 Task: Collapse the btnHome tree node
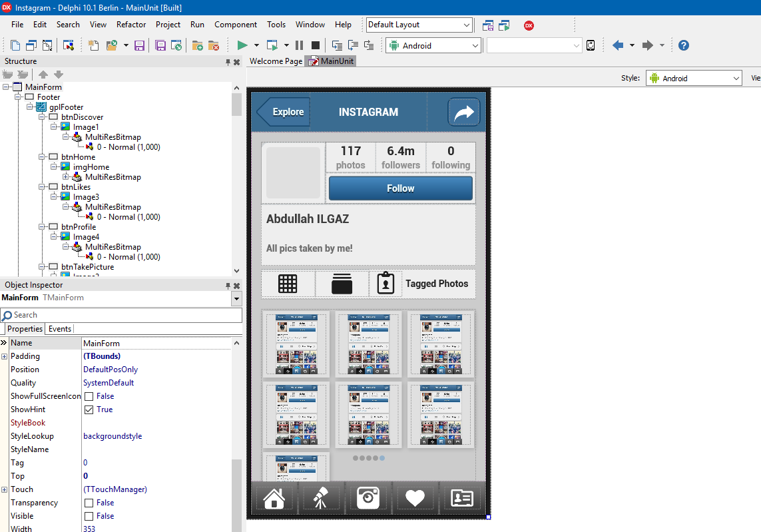coord(42,156)
